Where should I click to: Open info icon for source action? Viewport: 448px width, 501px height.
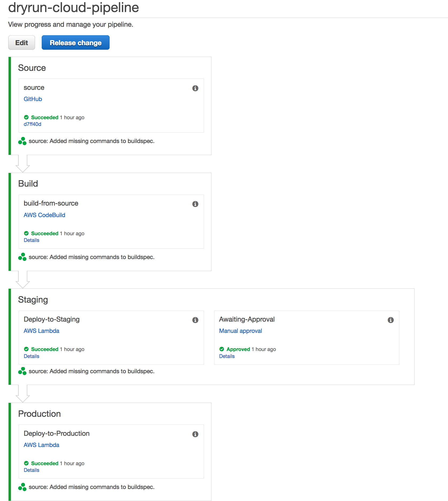point(195,88)
